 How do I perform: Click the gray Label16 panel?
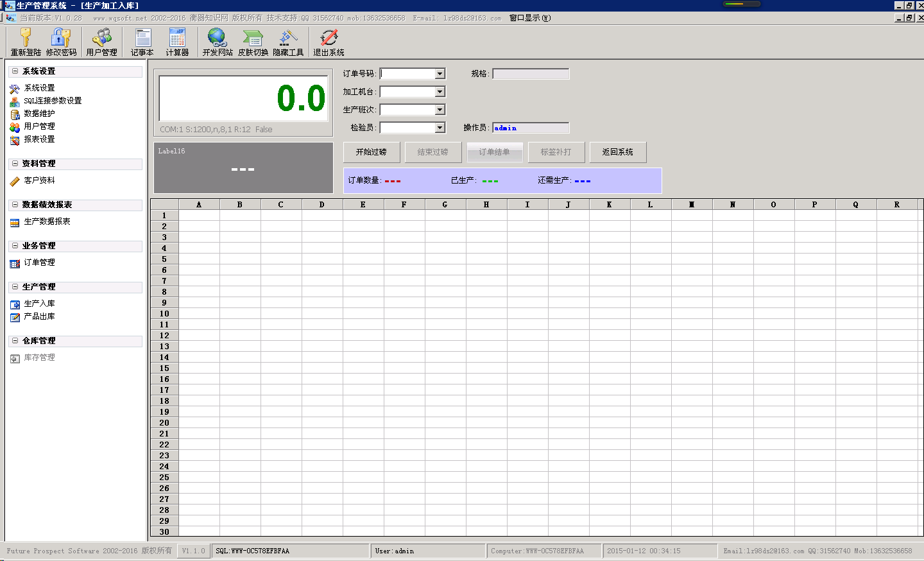pos(243,168)
